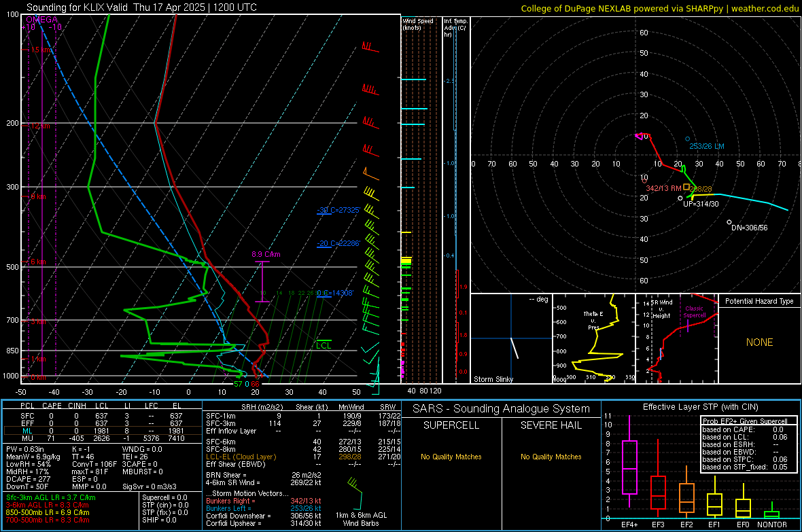Screen dimensions: 802x532
Task: Click the '342/13 RM' hodograph label
Action: 663,188
